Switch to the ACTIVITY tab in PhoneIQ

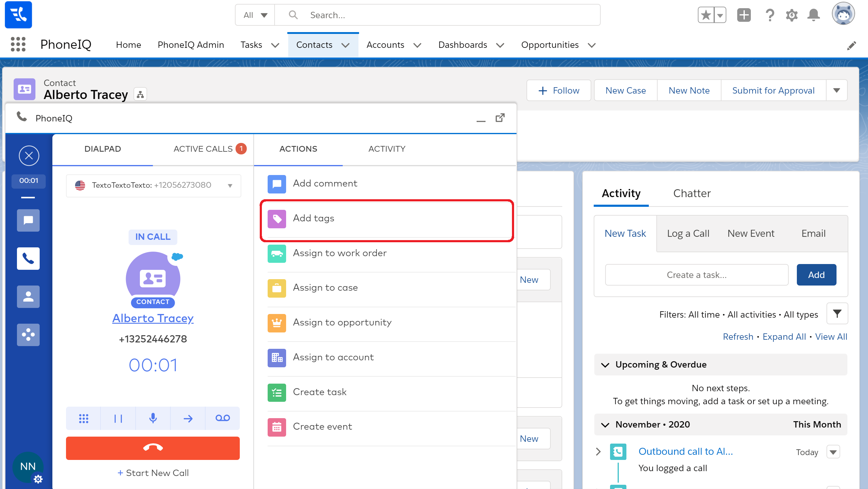387,149
